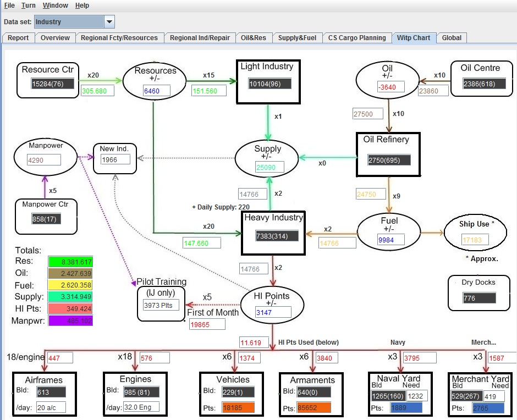
Task: Click the Dry Docks value 776
Action: [x=479, y=298]
